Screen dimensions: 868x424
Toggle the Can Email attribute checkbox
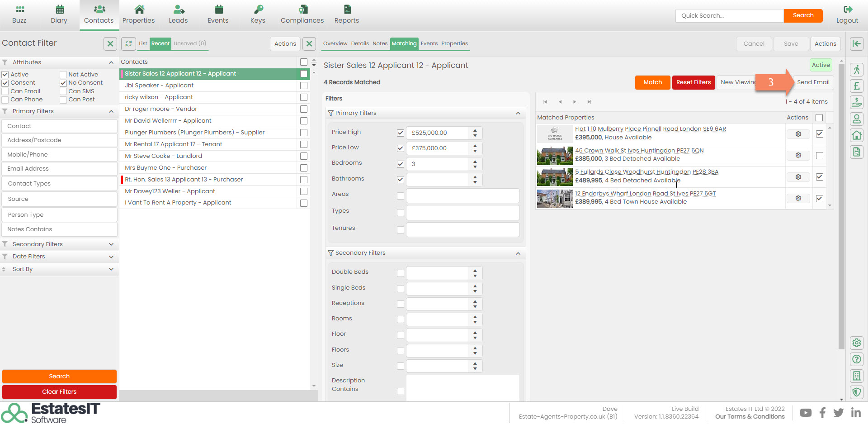(x=5, y=91)
